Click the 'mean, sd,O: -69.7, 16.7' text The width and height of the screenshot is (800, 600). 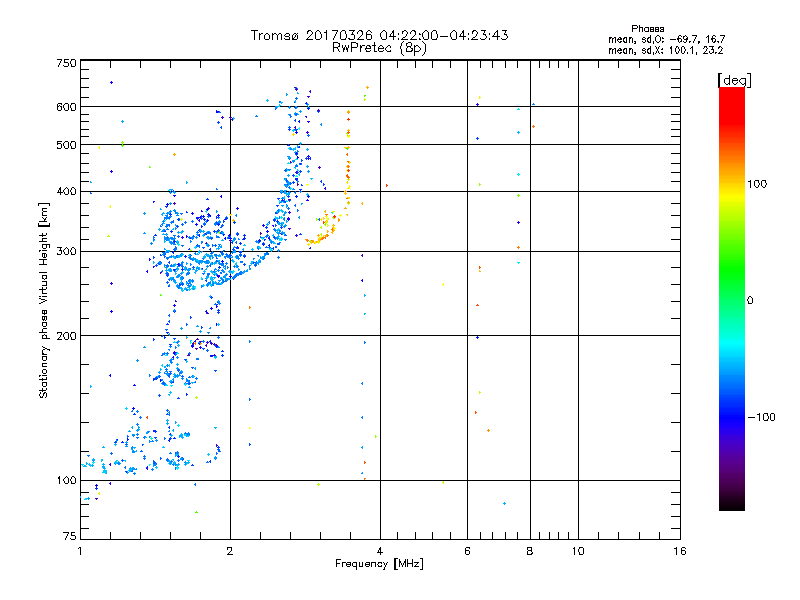666,39
